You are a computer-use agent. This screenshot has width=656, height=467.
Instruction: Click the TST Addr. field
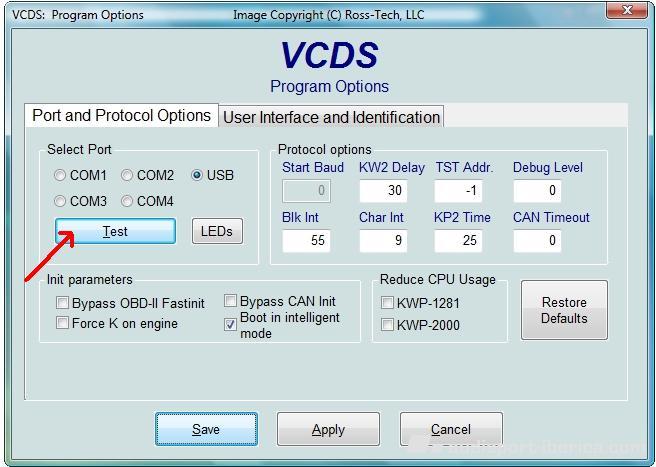(458, 191)
